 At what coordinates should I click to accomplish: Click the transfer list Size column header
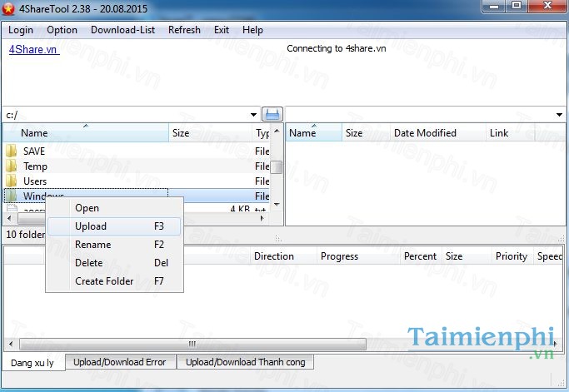click(467, 256)
